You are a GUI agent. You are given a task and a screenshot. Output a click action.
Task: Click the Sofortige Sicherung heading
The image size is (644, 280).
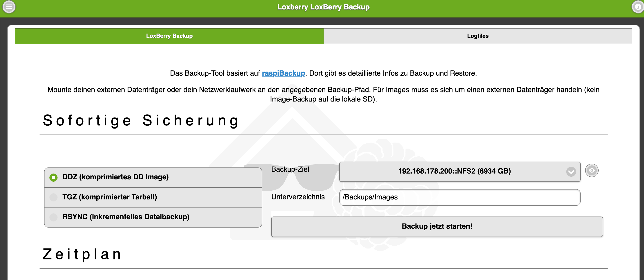tap(141, 120)
